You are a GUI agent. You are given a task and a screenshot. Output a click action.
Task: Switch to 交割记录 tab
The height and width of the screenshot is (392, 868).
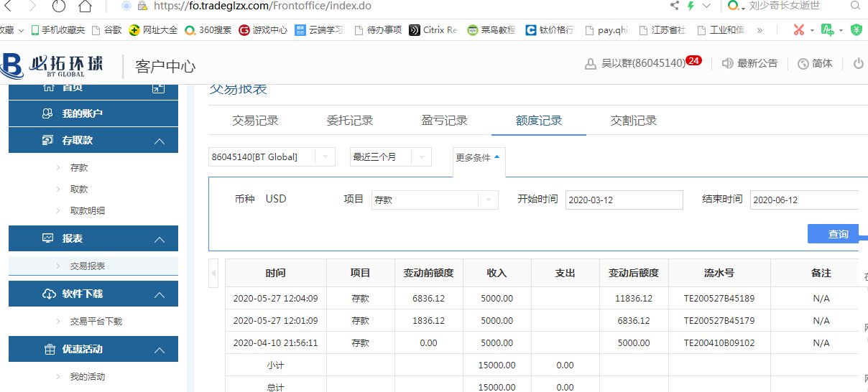pos(634,121)
